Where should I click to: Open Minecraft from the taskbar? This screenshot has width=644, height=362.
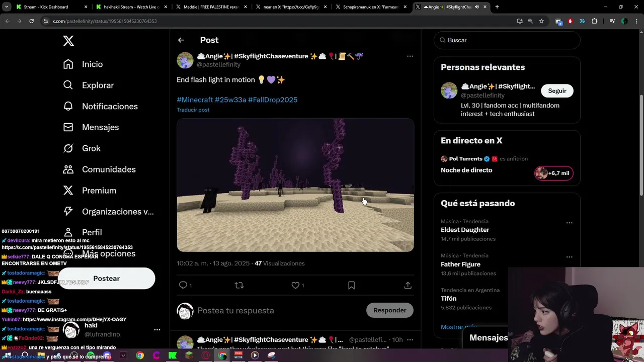(189, 355)
